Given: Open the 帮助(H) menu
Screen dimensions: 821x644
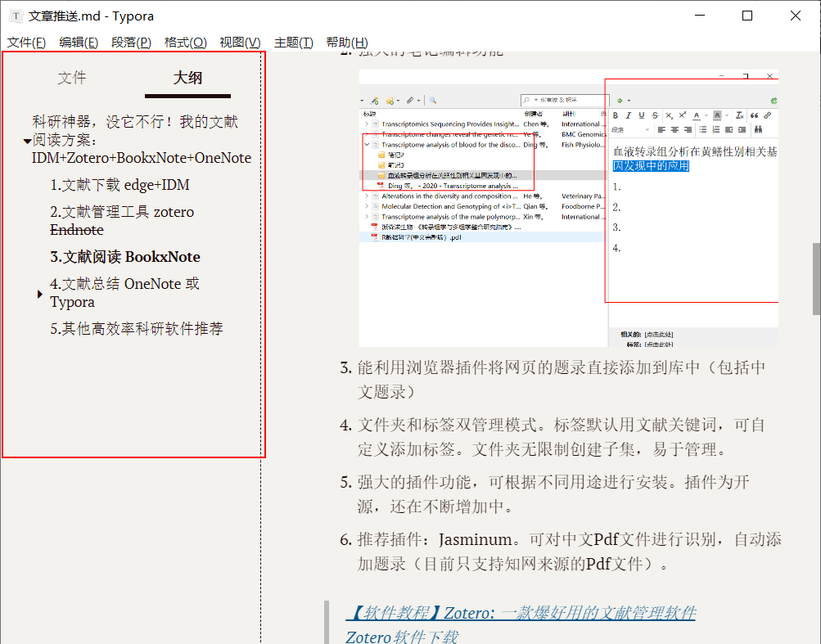Looking at the screenshot, I should pos(346,42).
